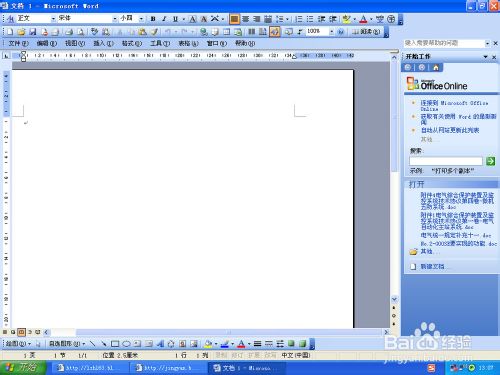Insert a hyperlink with the globe icon

pos(203,32)
